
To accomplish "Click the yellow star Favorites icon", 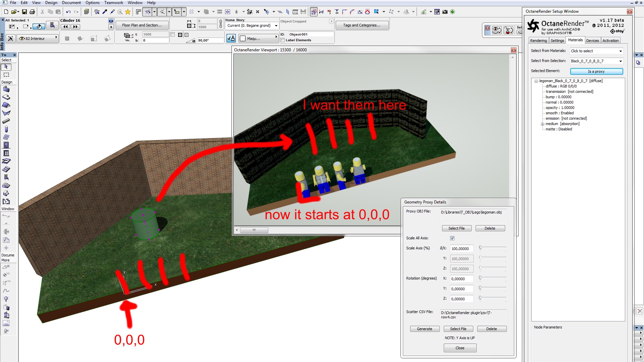I will pos(128,12).
